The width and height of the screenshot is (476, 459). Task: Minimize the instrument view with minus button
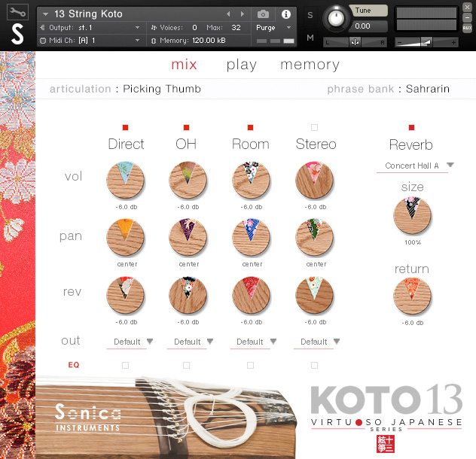467,17
